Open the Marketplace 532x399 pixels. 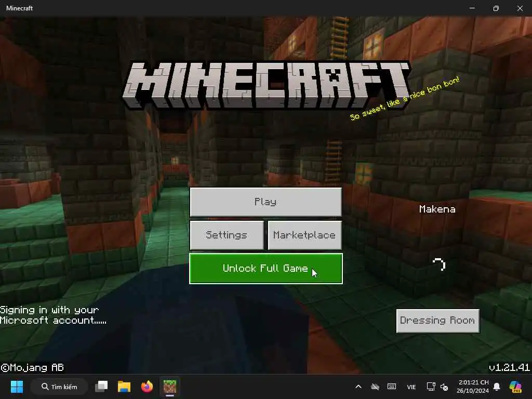[304, 235]
